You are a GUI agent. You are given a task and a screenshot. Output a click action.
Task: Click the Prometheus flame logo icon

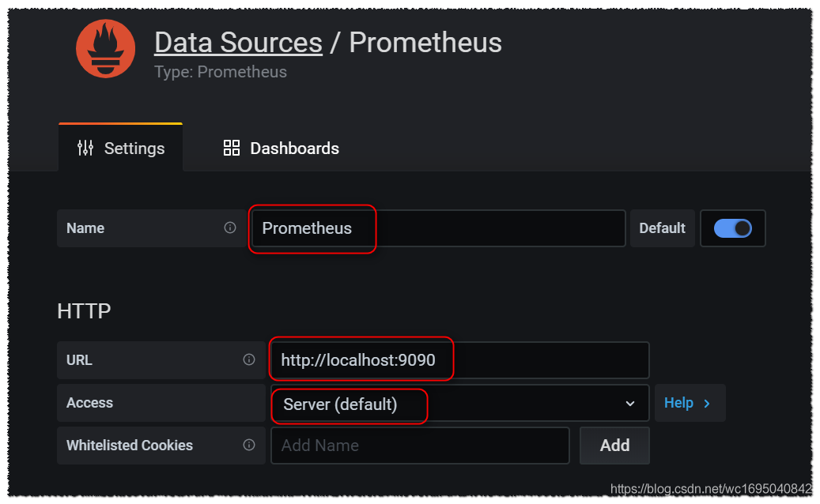(105, 49)
